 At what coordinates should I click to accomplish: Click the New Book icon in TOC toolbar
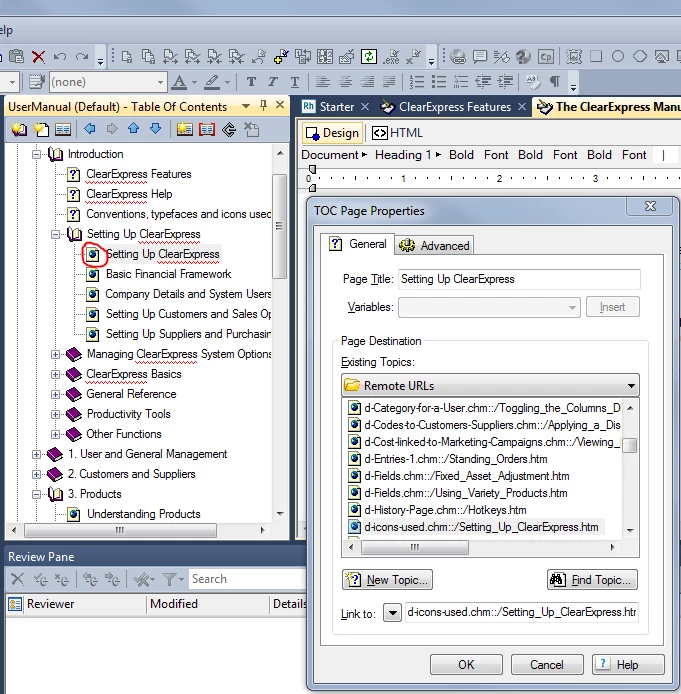tap(19, 129)
